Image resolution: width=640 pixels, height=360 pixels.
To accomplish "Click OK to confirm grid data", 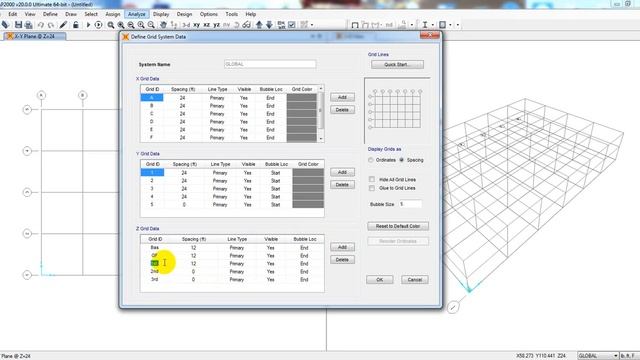I will pos(380,280).
